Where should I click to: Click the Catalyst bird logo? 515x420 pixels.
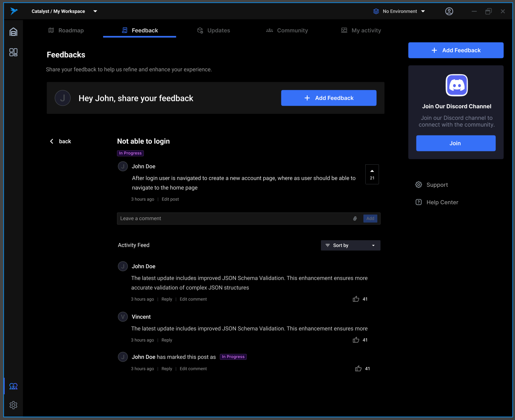(x=14, y=11)
